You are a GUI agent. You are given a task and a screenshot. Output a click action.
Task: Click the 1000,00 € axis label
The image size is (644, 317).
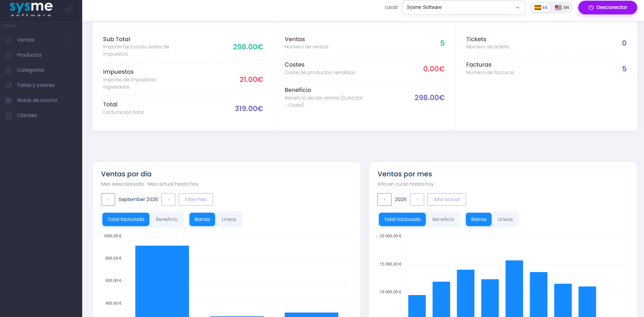[x=112, y=236]
